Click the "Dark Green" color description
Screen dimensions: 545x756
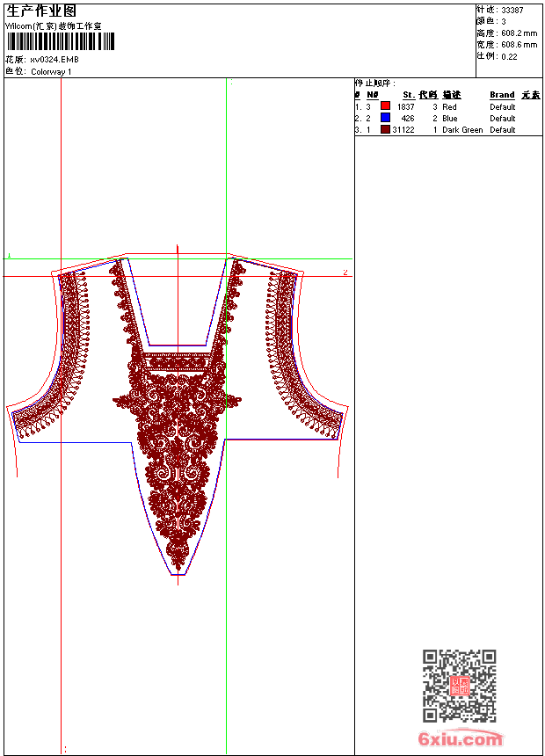(462, 130)
